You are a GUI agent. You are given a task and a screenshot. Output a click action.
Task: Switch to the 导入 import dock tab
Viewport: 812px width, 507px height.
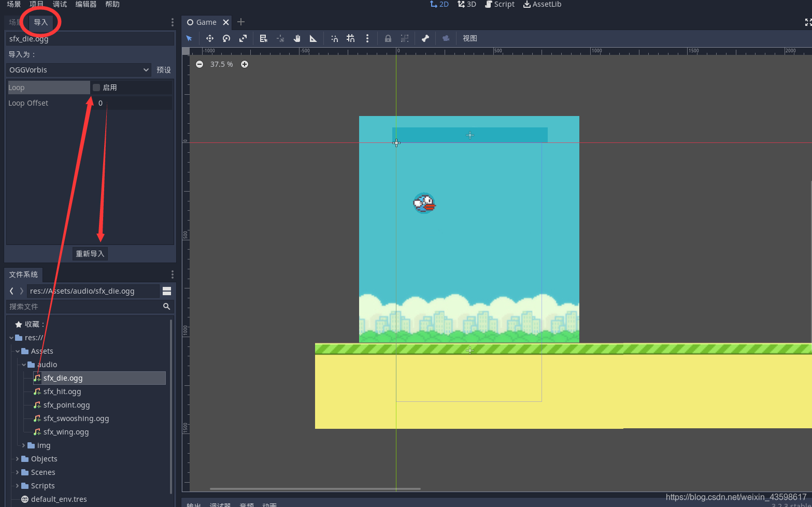(41, 22)
